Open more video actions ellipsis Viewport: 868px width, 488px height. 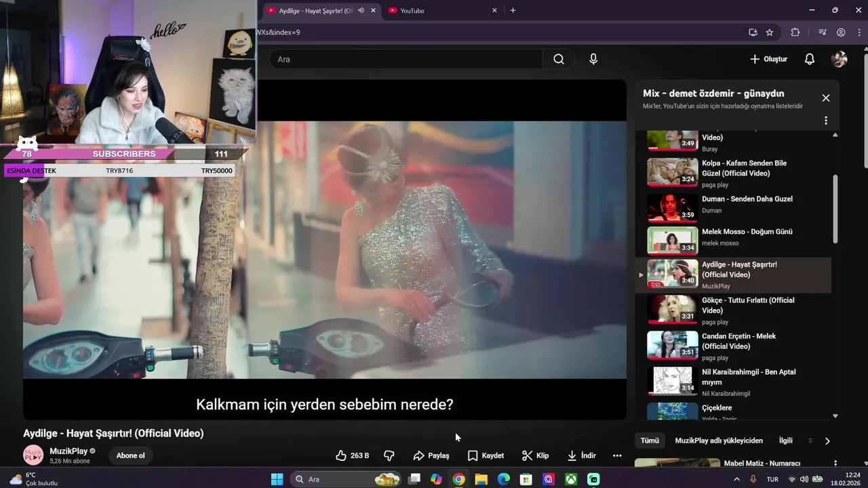[x=617, y=455]
